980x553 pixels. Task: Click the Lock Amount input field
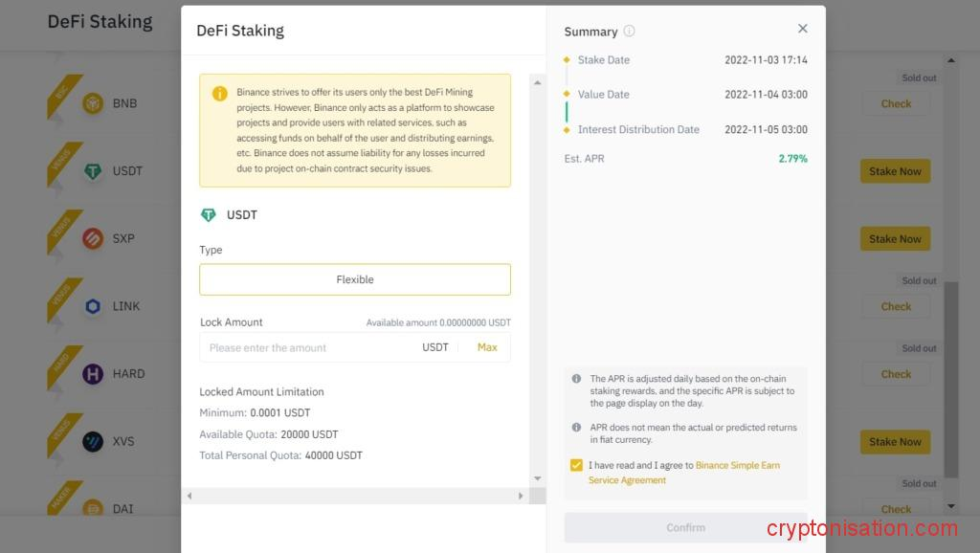click(x=306, y=347)
